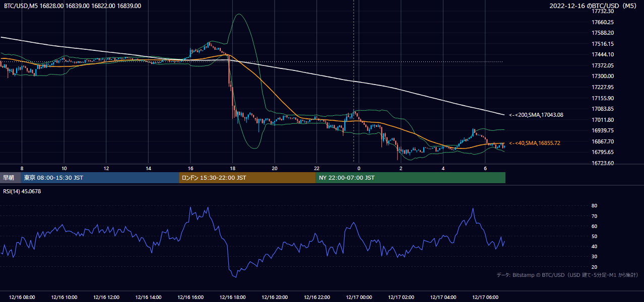Click hour tick 10 under price chart
The width and height of the screenshot is (644, 302).
pos(64,168)
